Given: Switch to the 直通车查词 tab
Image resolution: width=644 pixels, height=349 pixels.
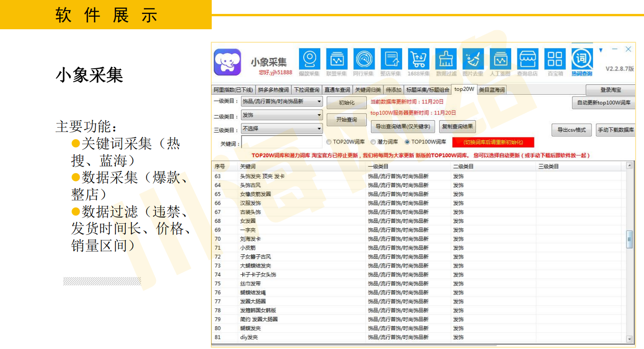Looking at the screenshot, I should click(x=337, y=90).
